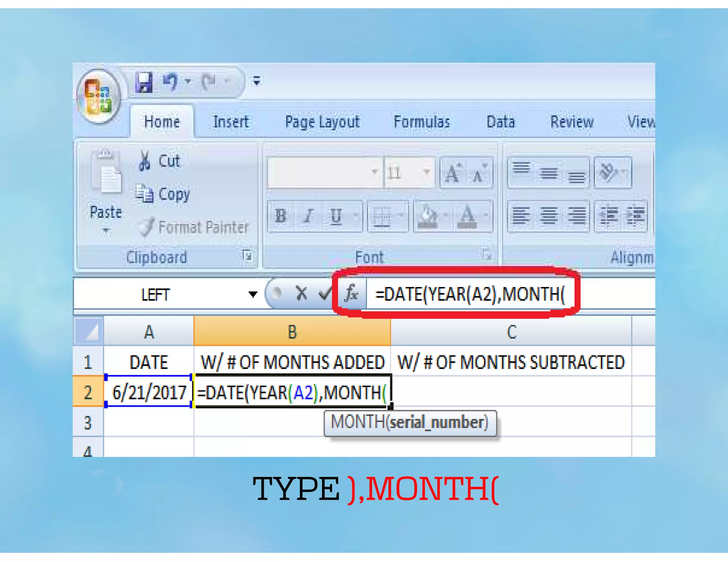
Task: Select cell A2 containing 6/21/2017
Action: click(x=149, y=392)
